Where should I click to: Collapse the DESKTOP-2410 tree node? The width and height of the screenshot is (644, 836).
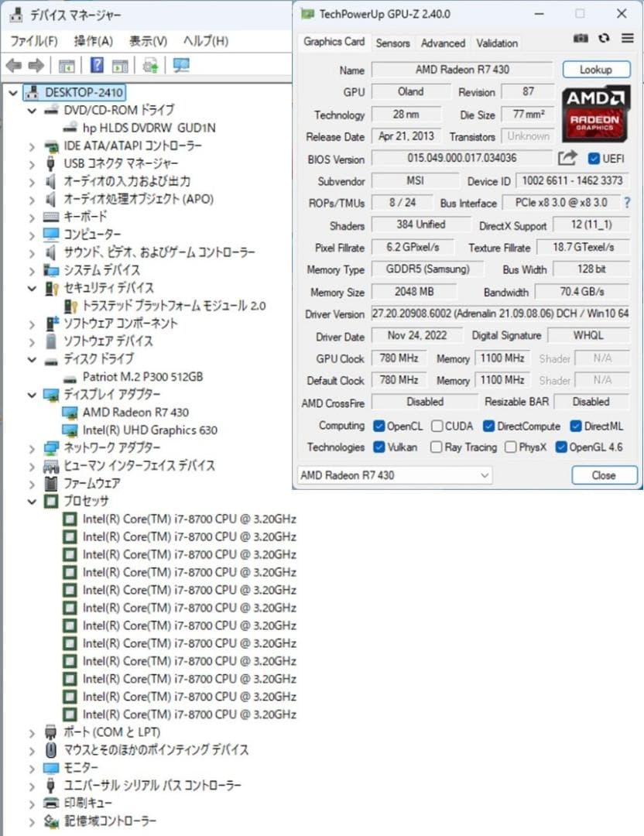tap(13, 91)
